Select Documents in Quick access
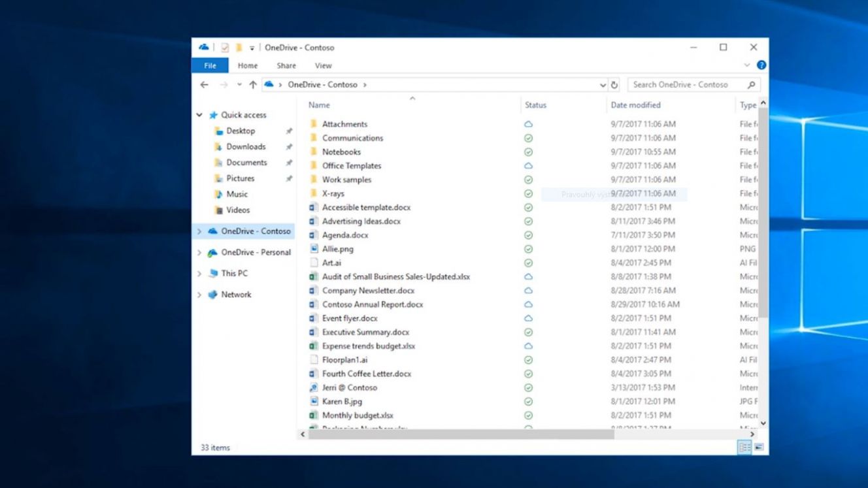 coord(246,162)
